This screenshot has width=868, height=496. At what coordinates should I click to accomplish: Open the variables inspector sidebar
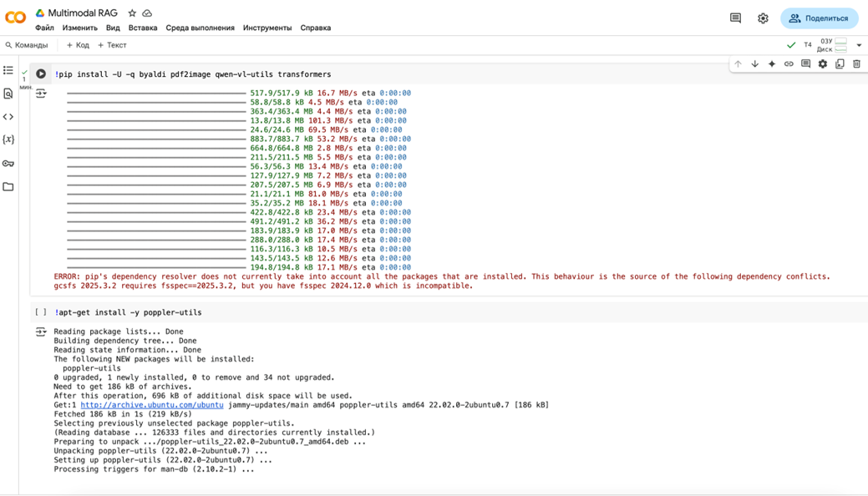click(x=8, y=139)
